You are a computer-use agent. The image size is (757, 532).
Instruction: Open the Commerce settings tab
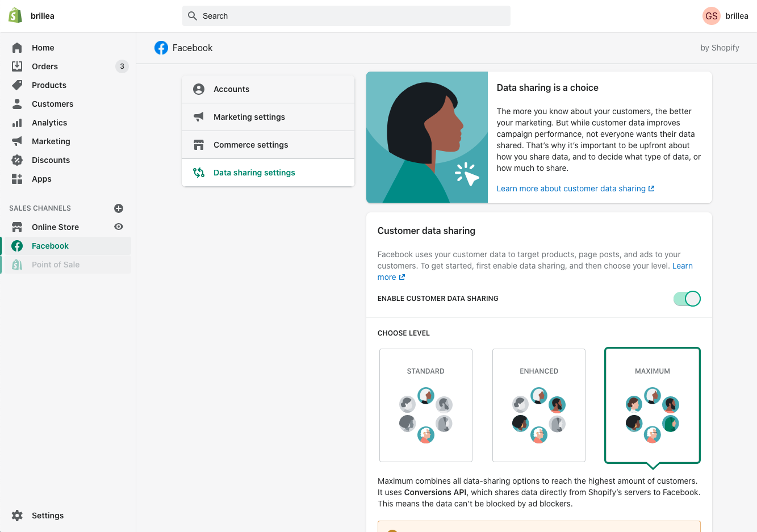click(268, 145)
